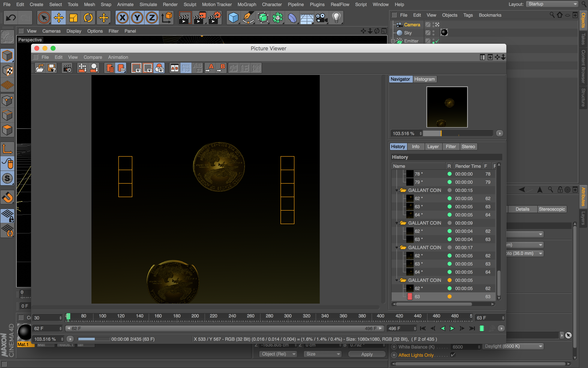Add a Camera object from toolbar

[322, 18]
